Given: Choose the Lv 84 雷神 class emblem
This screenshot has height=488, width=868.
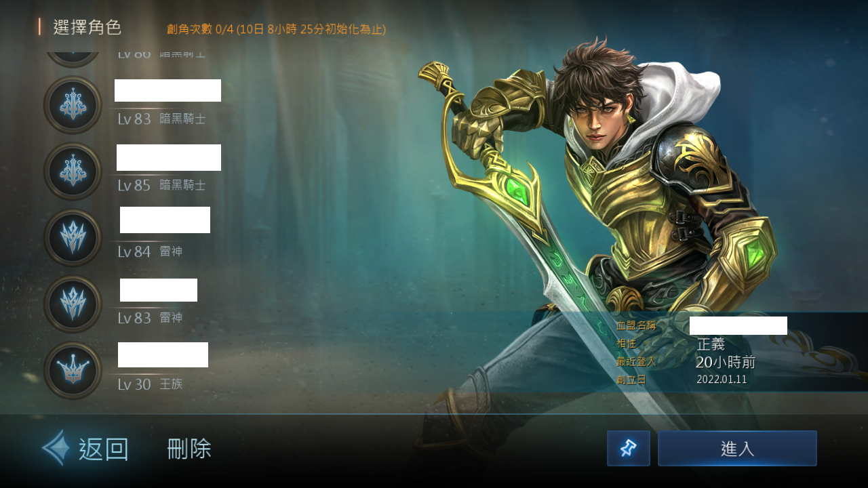Looking at the screenshot, I should coord(73,238).
